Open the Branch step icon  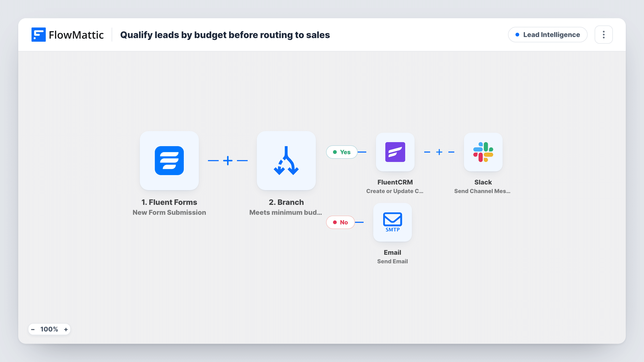286,161
